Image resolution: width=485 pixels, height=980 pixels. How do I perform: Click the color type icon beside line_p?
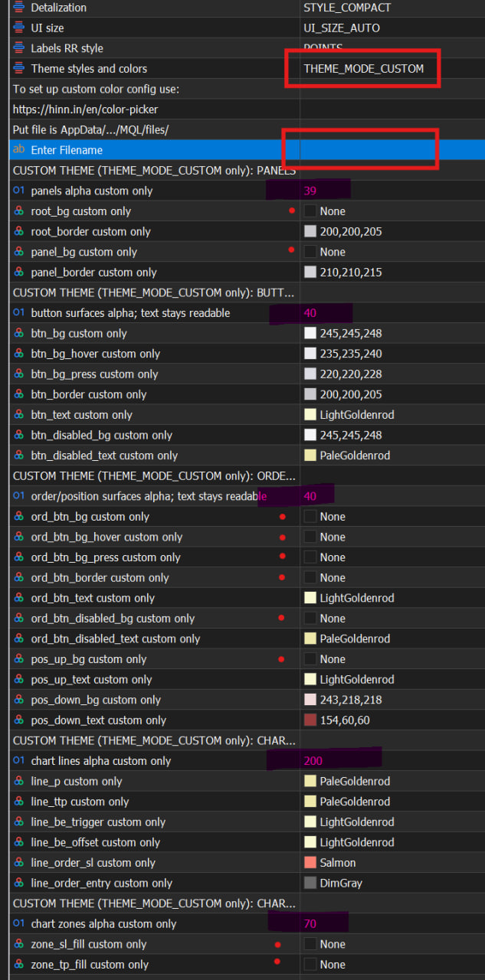[x=19, y=781]
